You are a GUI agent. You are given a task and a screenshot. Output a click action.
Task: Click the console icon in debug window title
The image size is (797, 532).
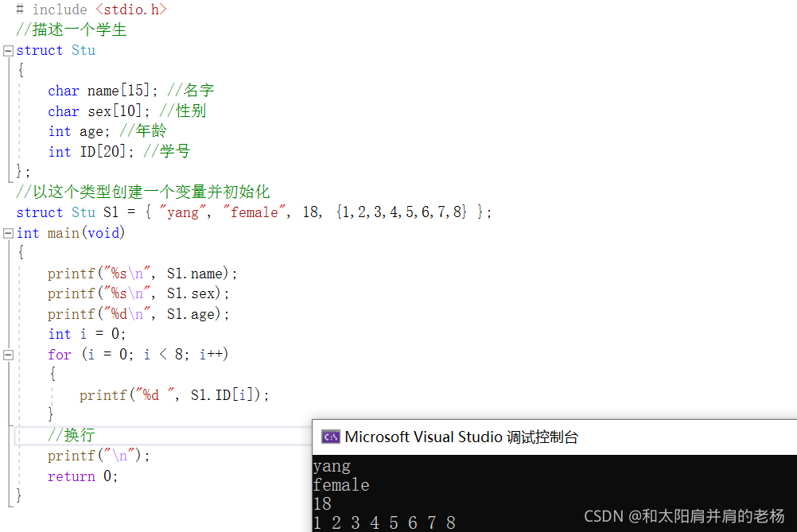pyautogui.click(x=330, y=437)
